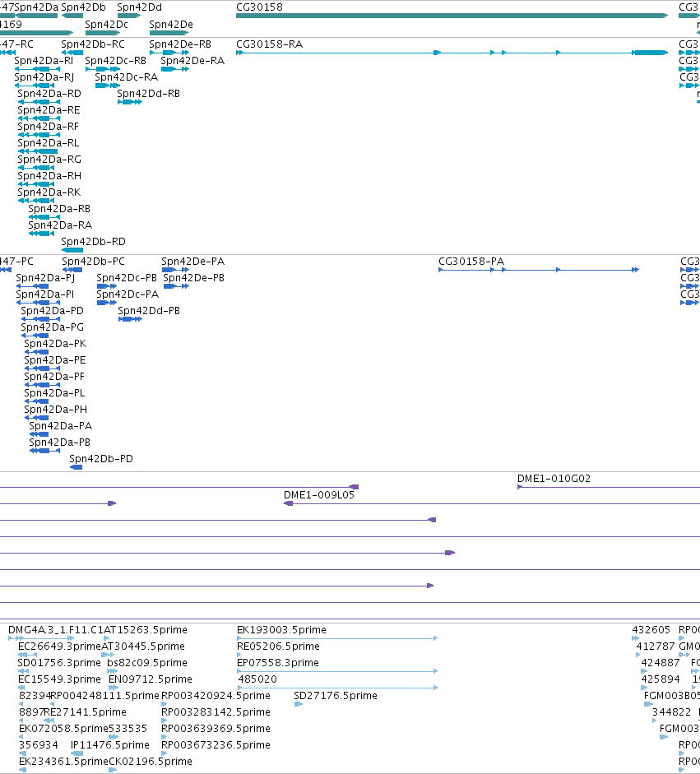The width and height of the screenshot is (700, 774).
Task: Select bs82c09.5prime EST label
Action: coord(147,663)
